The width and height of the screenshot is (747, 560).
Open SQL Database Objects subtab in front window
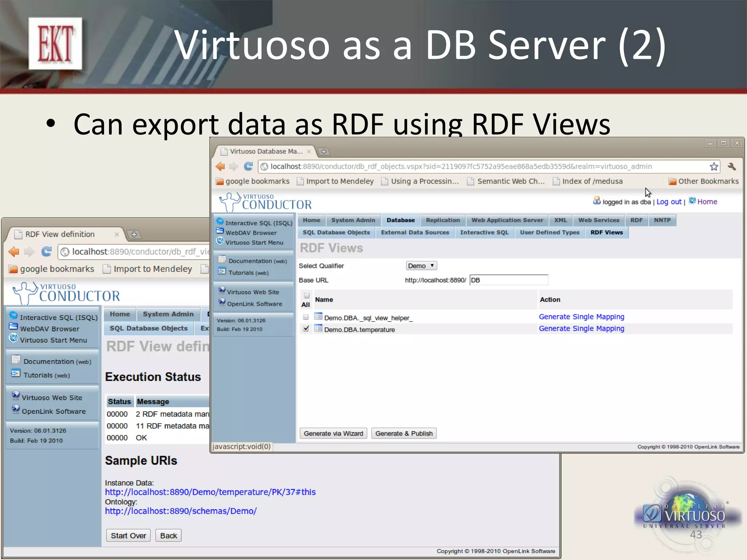[336, 233]
